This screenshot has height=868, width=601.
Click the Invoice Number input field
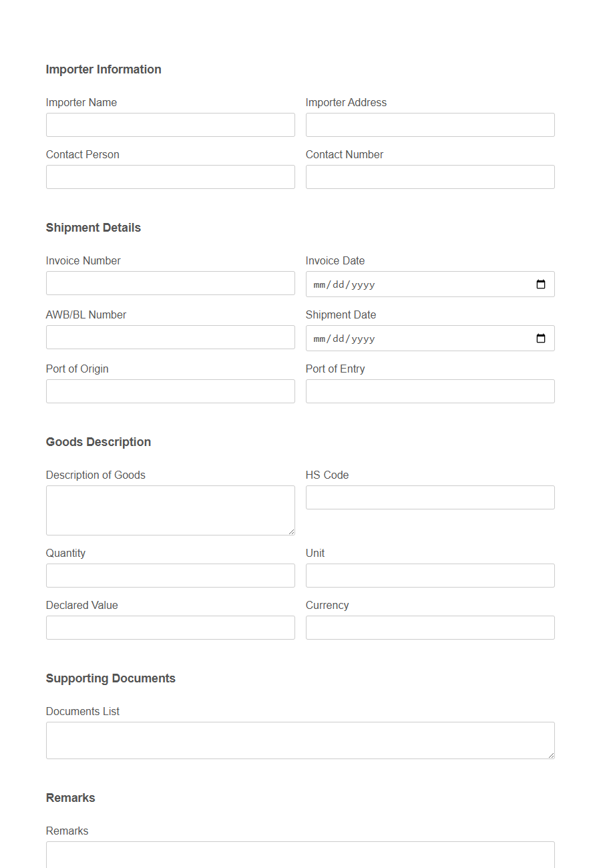point(170,283)
